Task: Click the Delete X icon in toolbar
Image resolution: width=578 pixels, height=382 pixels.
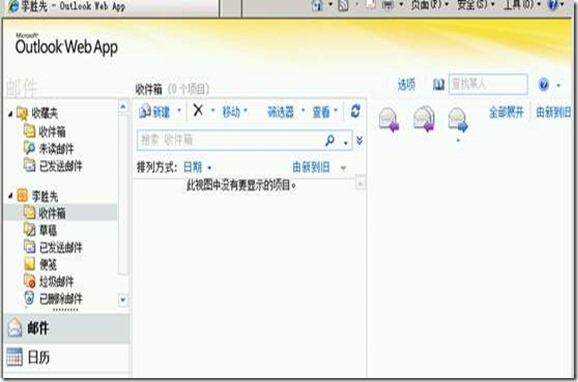Action: click(198, 110)
